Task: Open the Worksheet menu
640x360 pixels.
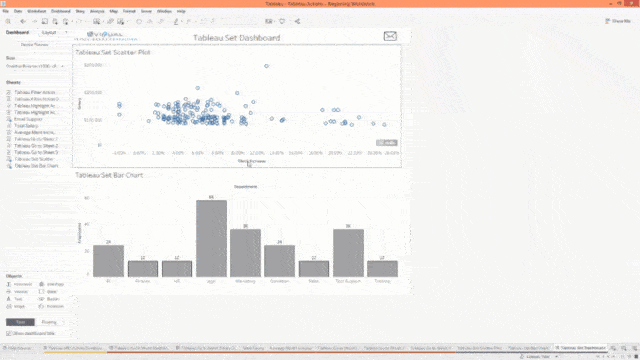Action: pos(36,11)
